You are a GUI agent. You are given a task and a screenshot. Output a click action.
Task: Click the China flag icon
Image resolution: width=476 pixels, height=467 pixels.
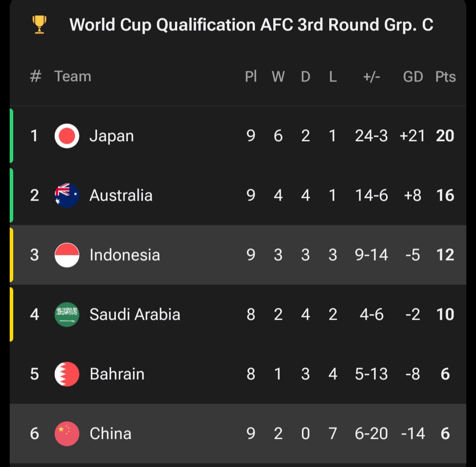[x=67, y=433]
